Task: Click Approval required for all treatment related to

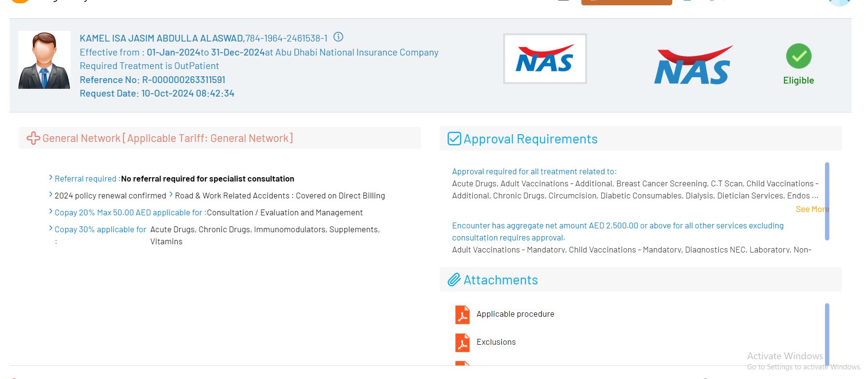Action: (x=534, y=171)
